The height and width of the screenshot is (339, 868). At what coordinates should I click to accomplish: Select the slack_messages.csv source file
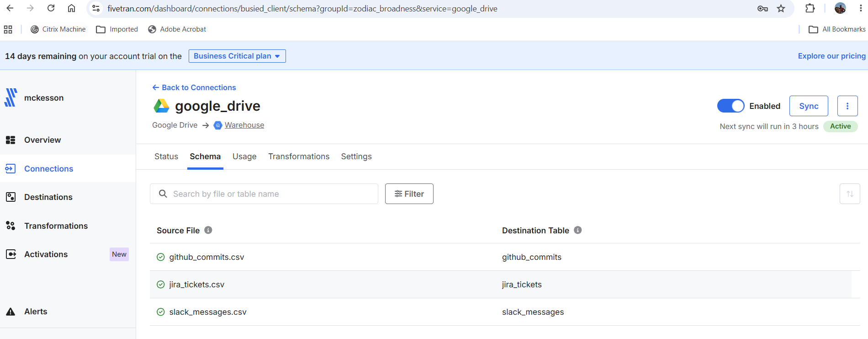coord(208,312)
